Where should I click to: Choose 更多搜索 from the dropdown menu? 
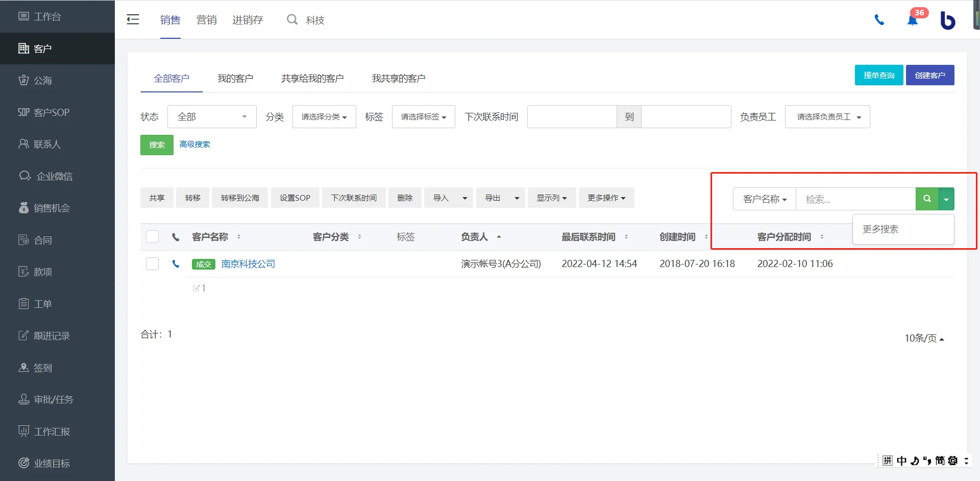[903, 229]
